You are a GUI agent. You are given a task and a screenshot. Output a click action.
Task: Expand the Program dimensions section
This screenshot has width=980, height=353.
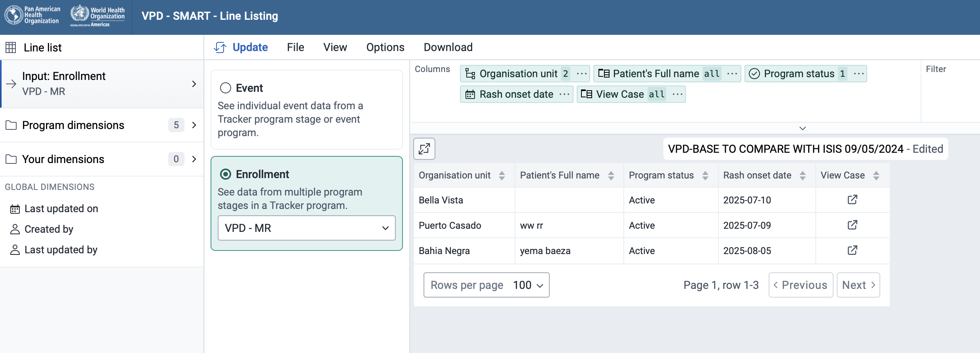click(x=101, y=125)
